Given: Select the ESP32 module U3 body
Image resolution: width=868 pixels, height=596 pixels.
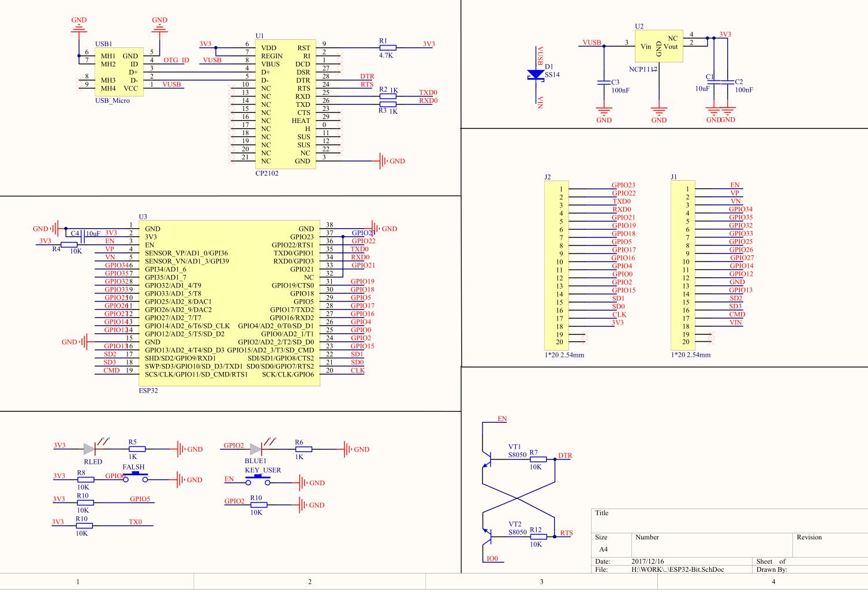Looking at the screenshot, I should pos(229,302).
